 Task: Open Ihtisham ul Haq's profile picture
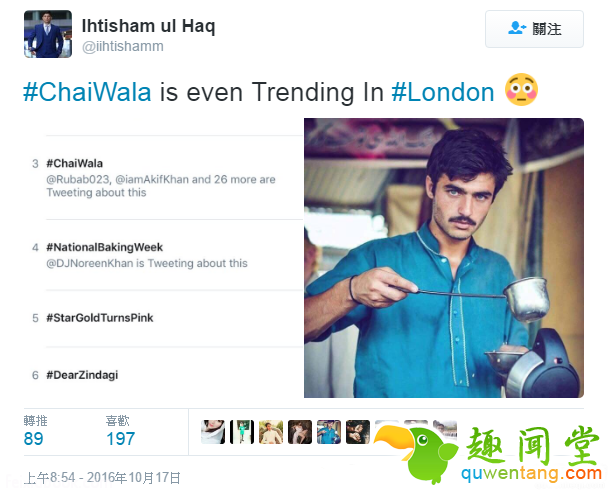click(48, 34)
